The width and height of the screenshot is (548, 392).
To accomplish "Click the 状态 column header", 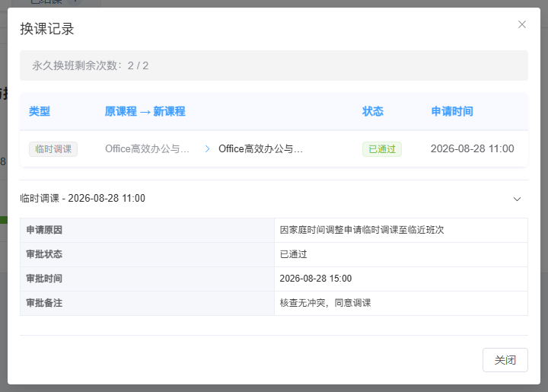I will [373, 111].
